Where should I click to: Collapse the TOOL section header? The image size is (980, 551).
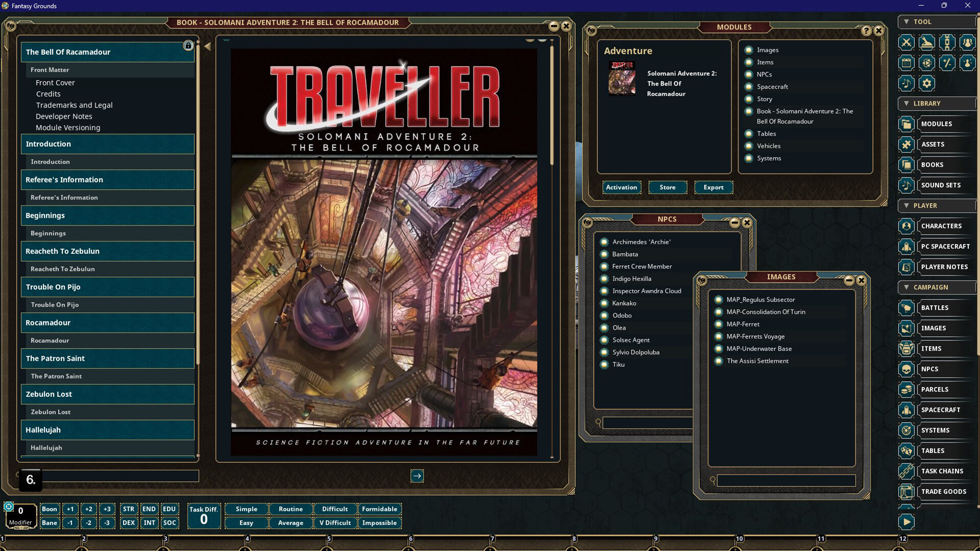(907, 21)
